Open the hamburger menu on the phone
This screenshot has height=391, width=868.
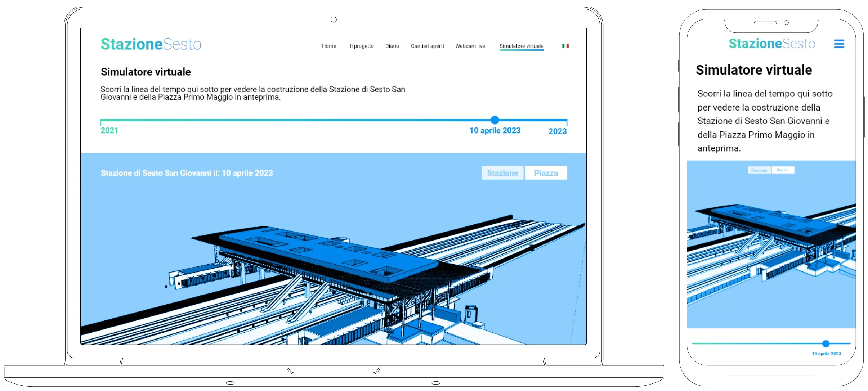(x=839, y=44)
